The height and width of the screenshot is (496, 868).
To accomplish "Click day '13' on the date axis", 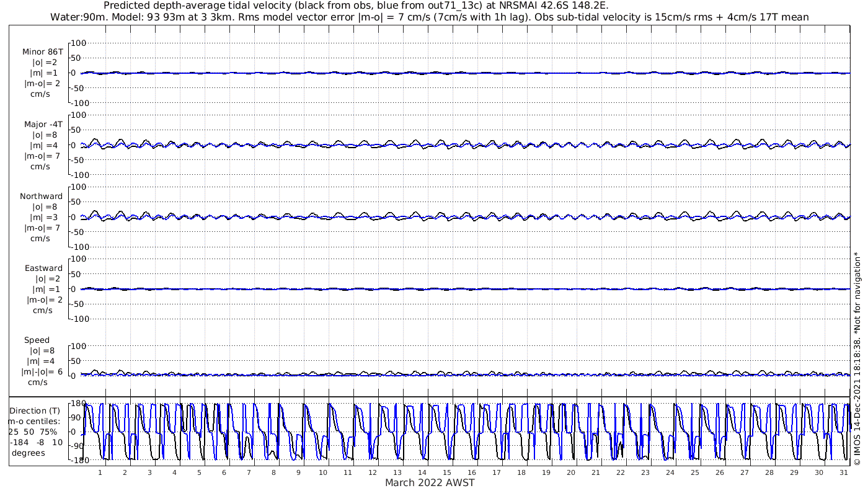I will pos(397,472).
